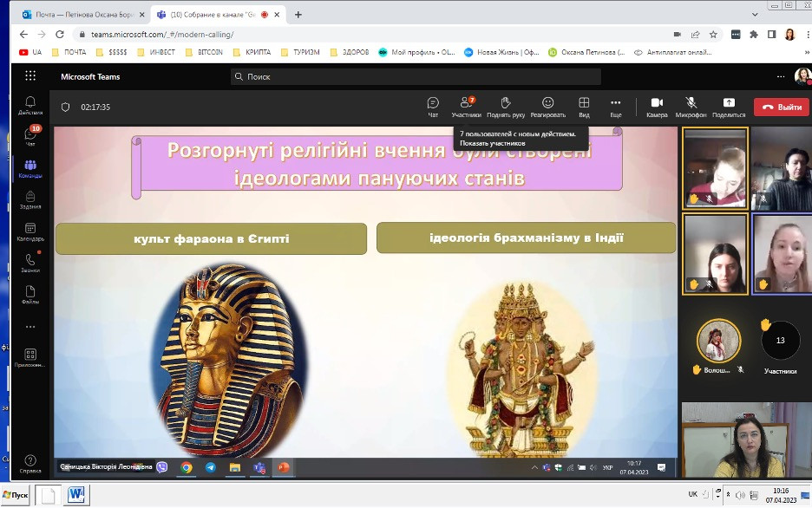Click the address bar URL

162,34
